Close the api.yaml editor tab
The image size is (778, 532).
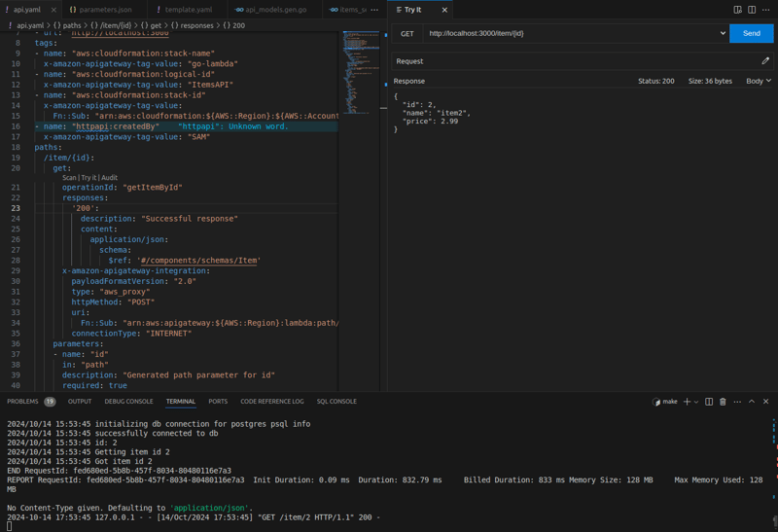[53, 10]
